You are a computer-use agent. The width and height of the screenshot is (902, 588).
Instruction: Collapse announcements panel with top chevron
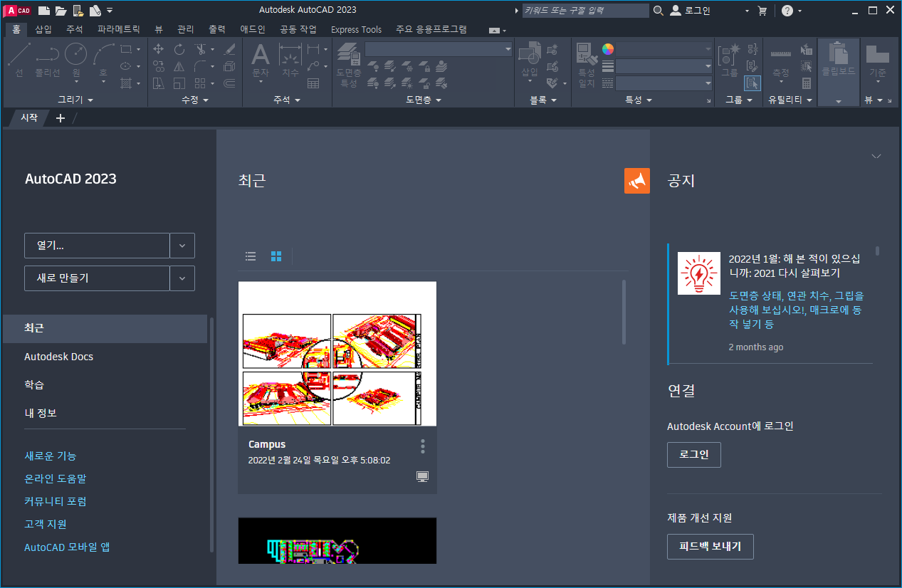(x=876, y=156)
